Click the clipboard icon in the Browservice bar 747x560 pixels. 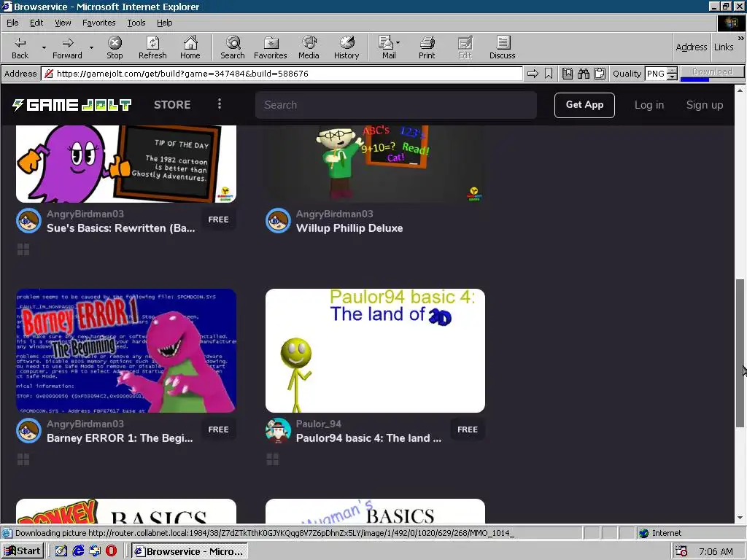600,74
